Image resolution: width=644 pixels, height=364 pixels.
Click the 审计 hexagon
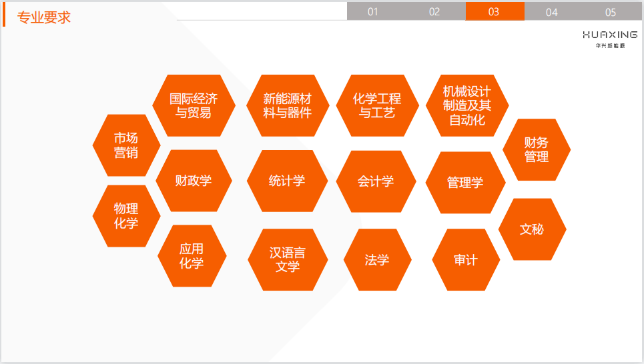[x=466, y=260]
